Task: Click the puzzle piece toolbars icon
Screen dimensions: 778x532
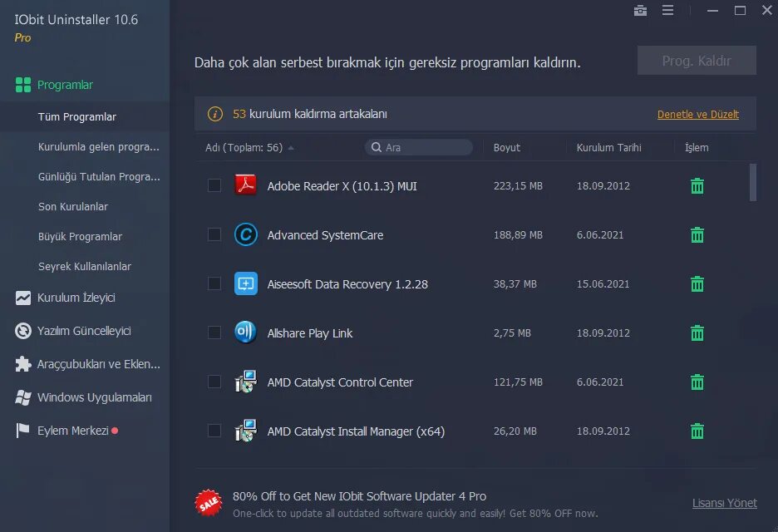Action: click(22, 364)
